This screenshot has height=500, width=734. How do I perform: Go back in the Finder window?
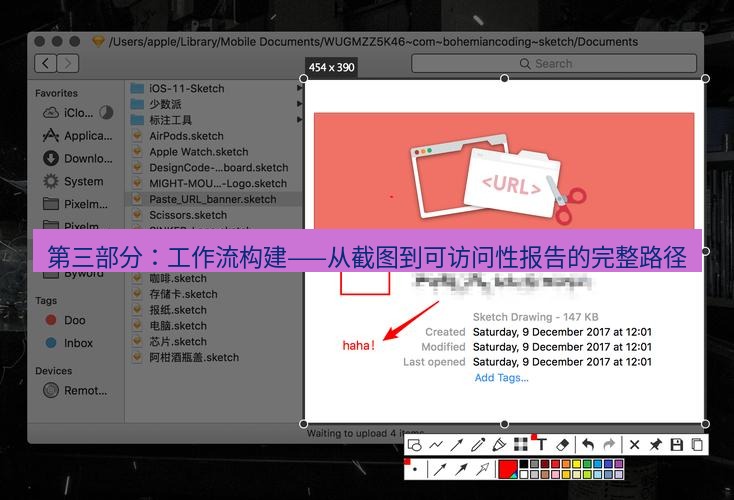(45, 63)
